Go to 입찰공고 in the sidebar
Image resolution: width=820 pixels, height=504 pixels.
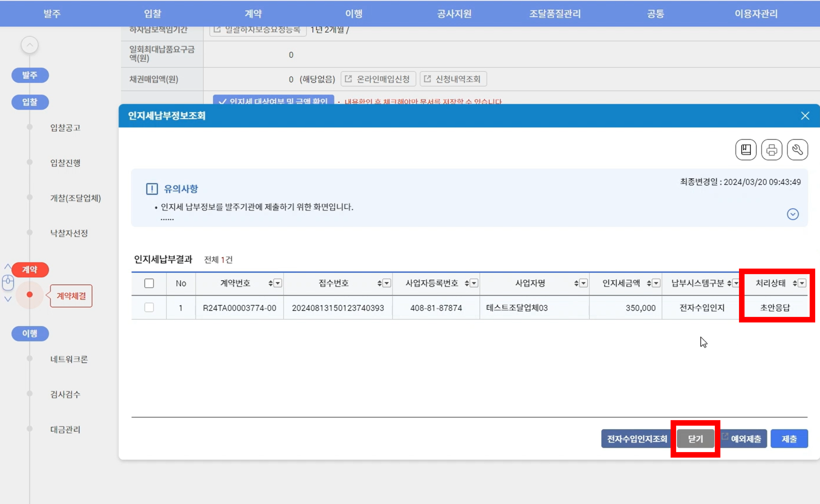65,127
